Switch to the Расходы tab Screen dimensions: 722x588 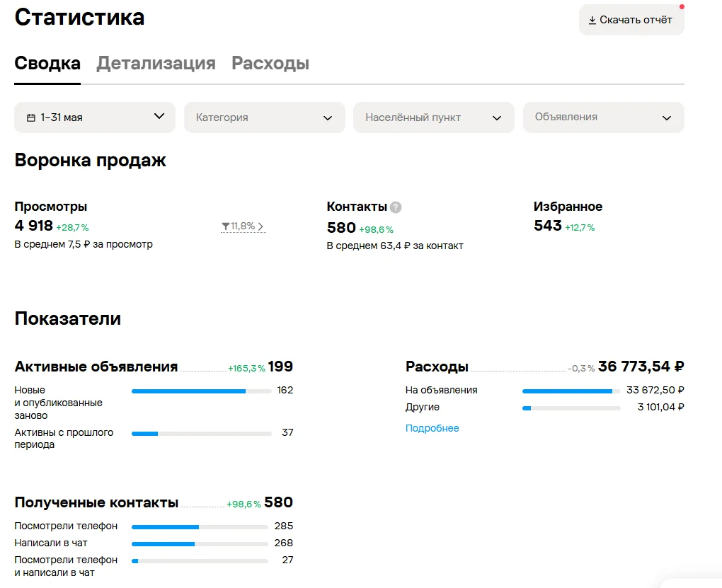tap(270, 64)
